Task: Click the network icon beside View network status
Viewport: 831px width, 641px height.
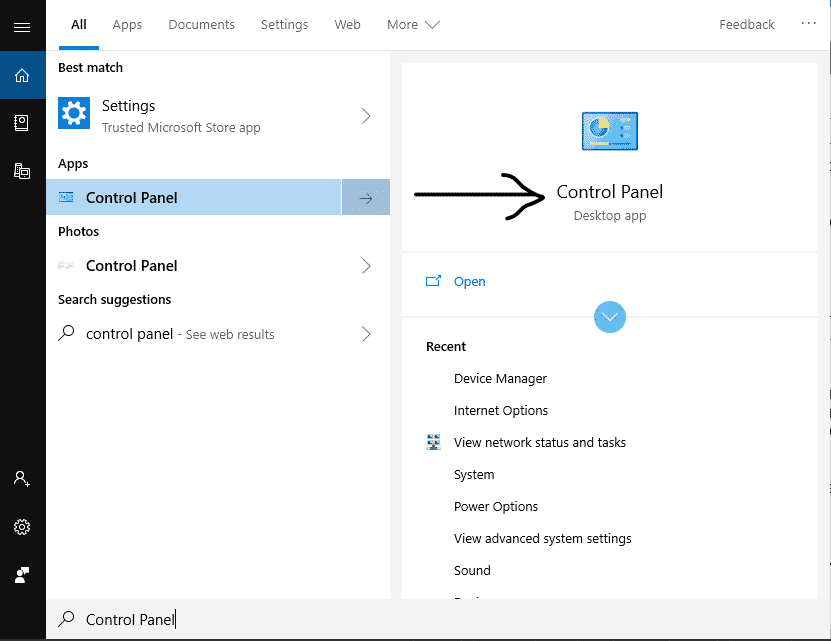Action: pyautogui.click(x=433, y=442)
